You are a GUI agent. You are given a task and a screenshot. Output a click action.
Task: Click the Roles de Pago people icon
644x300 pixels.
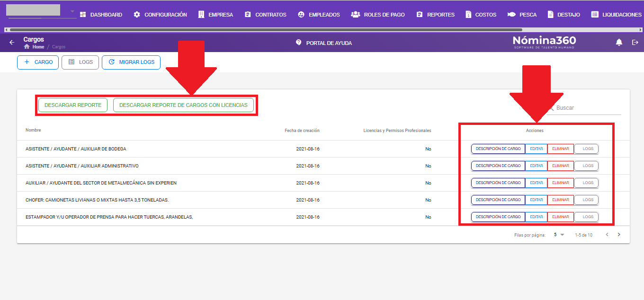tap(356, 15)
